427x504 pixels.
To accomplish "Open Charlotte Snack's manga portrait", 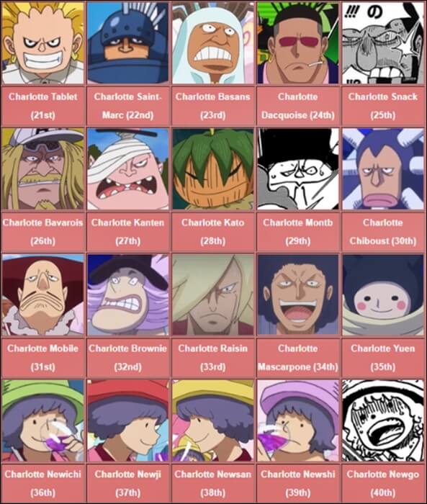I will [x=383, y=42].
